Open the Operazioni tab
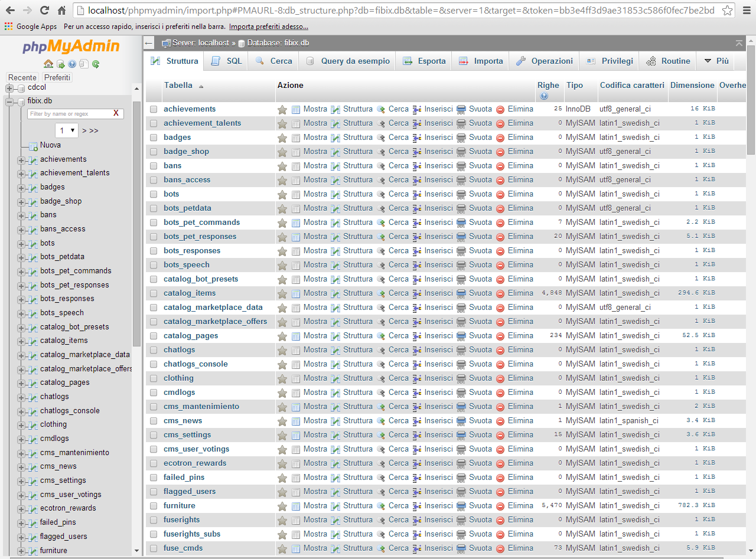 pos(544,61)
